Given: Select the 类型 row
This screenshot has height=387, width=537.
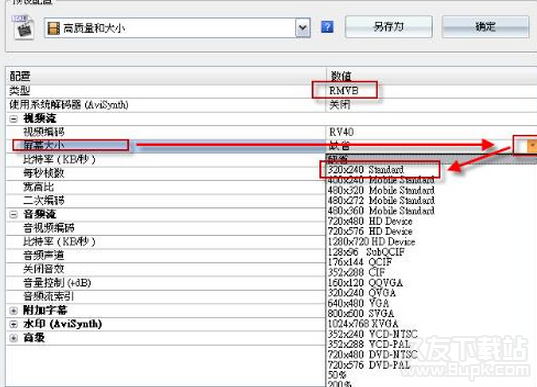Looking at the screenshot, I should pyautogui.click(x=166, y=91).
